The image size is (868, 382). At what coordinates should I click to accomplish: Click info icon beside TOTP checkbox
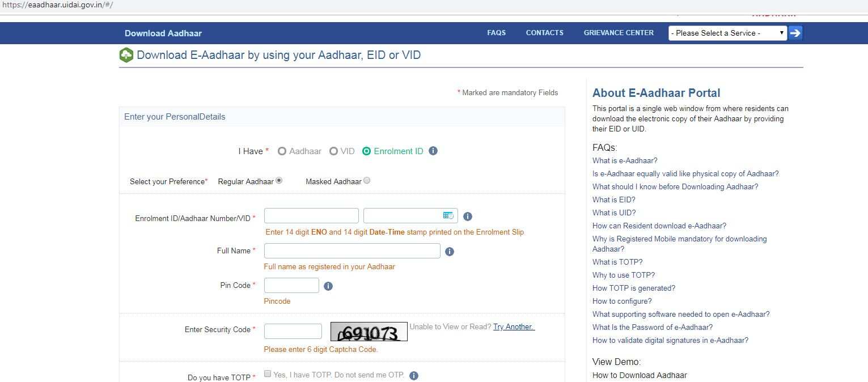coord(414,376)
